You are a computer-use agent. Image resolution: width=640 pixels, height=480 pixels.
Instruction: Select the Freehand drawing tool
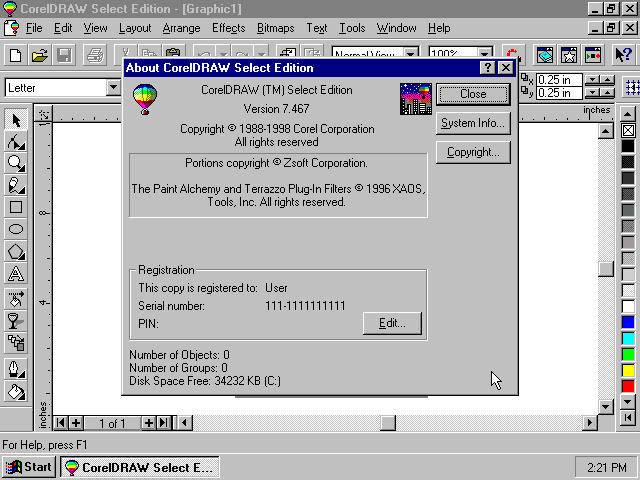(x=16, y=185)
